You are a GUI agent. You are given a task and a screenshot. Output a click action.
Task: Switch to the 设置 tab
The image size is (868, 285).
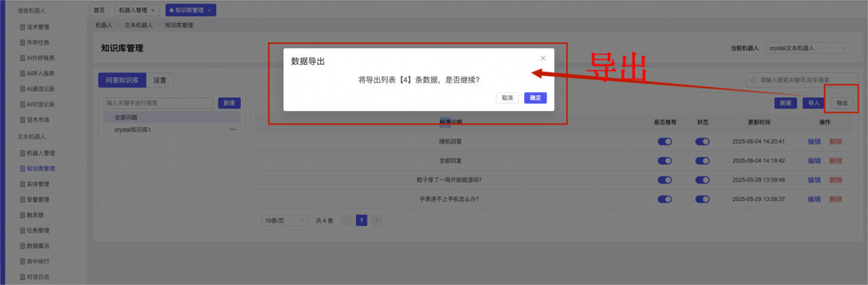(x=159, y=80)
